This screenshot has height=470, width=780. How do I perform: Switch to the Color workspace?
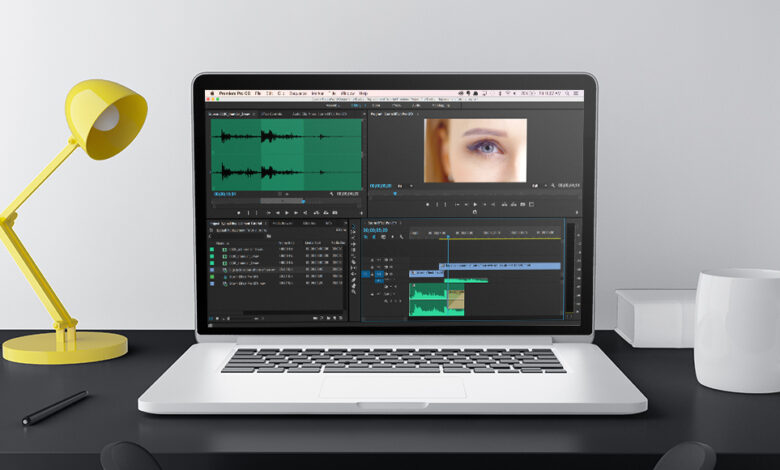(x=376, y=105)
